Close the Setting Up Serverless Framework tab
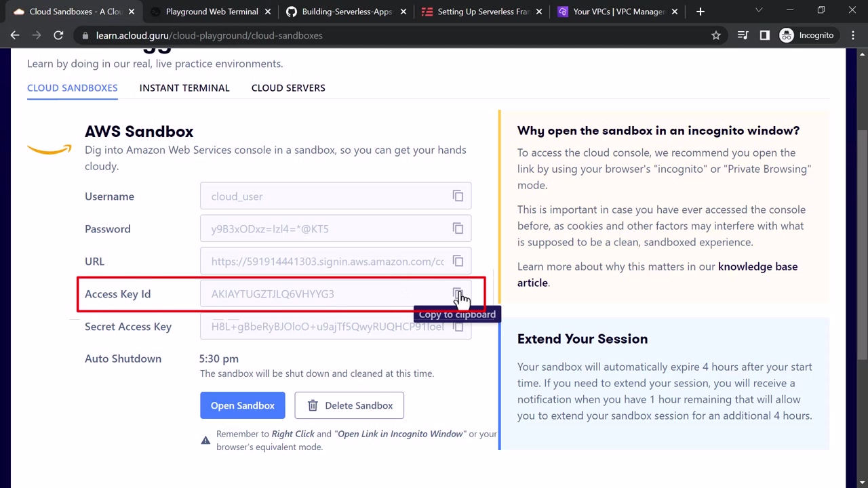The height and width of the screenshot is (488, 868). coord(540,12)
